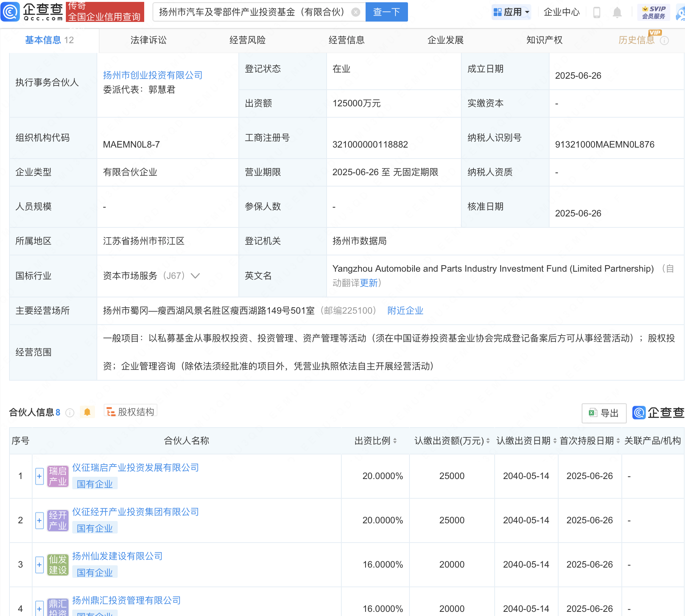Screen dimensions: 685x616
Task: Click info icon beside 合伙人信息 8
Action: coord(70,412)
